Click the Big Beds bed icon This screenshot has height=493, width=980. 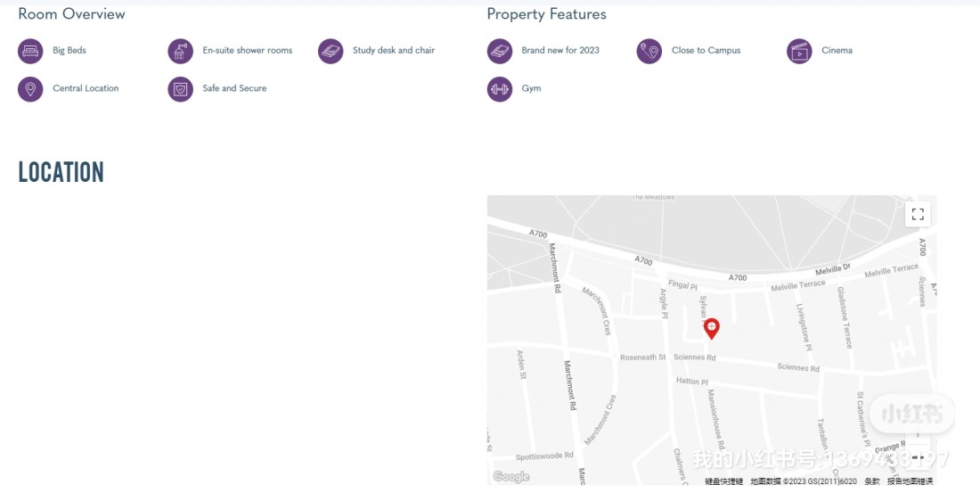coord(30,52)
